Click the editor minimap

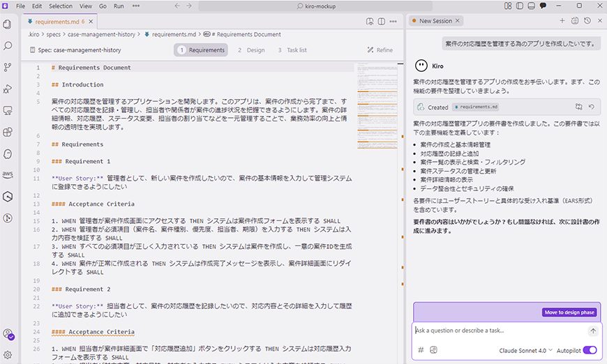(x=377, y=107)
